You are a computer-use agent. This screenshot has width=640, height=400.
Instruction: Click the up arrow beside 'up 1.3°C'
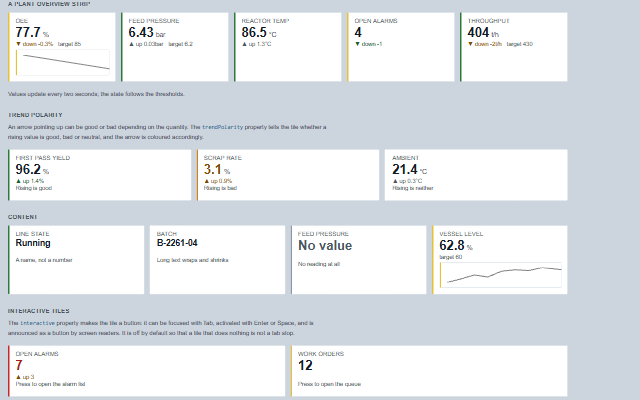(x=244, y=44)
